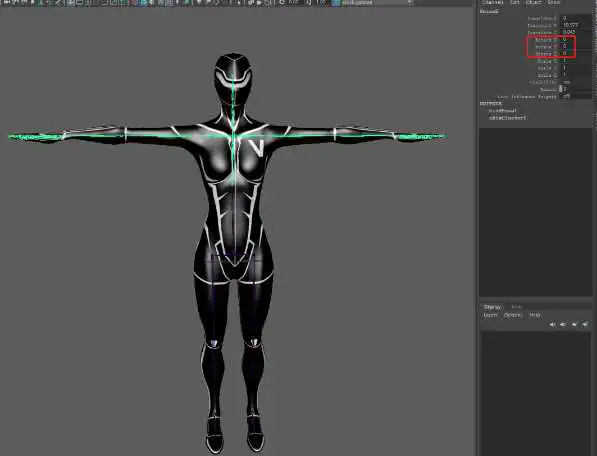
Task: Open the Show menu in Channel Box
Action: [553, 2]
